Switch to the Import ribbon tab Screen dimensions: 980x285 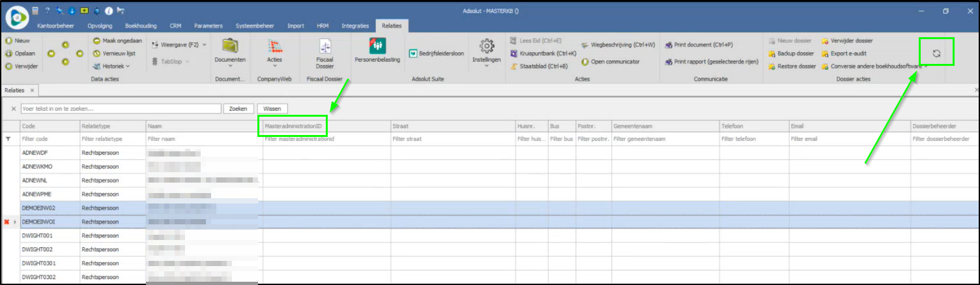point(296,26)
